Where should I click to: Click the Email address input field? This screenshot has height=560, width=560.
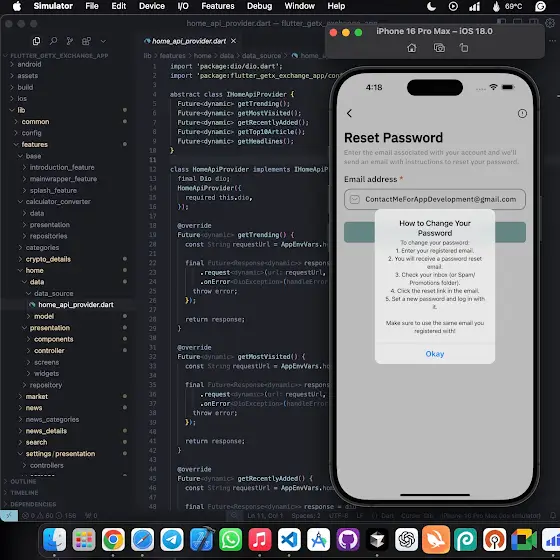pos(435,199)
